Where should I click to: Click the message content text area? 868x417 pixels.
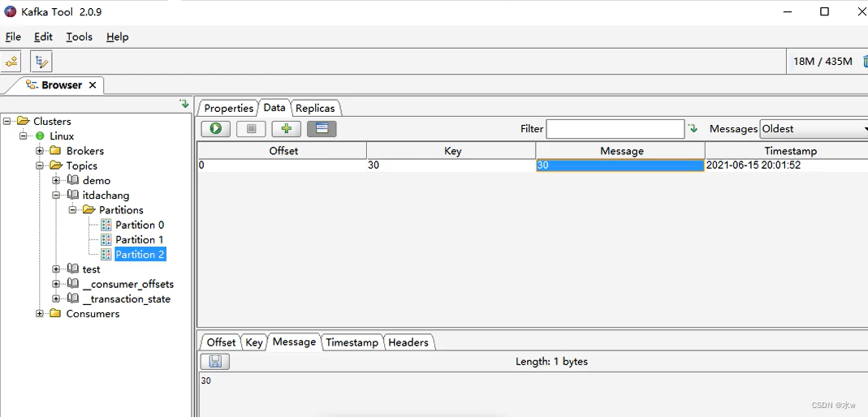(x=533, y=394)
